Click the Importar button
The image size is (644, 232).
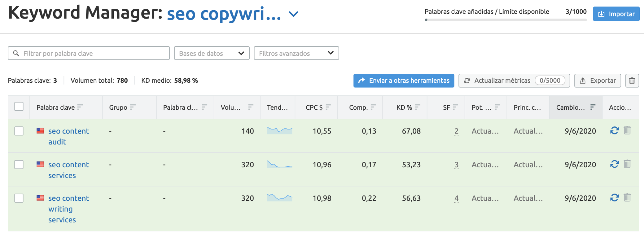coord(616,14)
